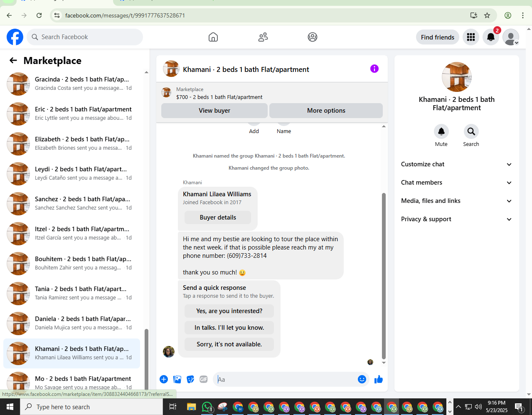
Task: Click the browser address bar URL
Action: click(x=125, y=15)
